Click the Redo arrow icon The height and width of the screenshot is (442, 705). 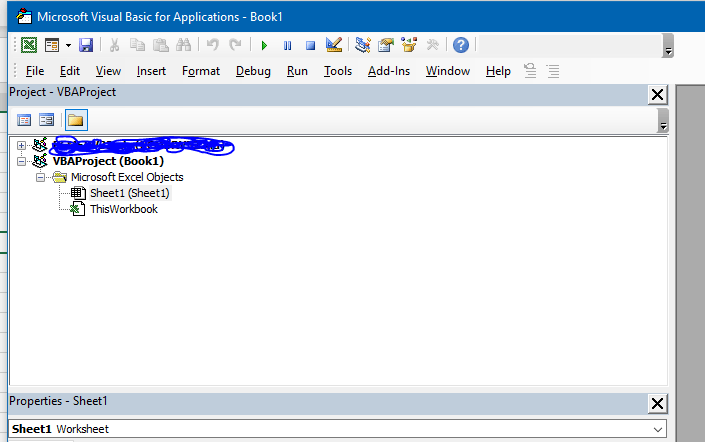[235, 45]
